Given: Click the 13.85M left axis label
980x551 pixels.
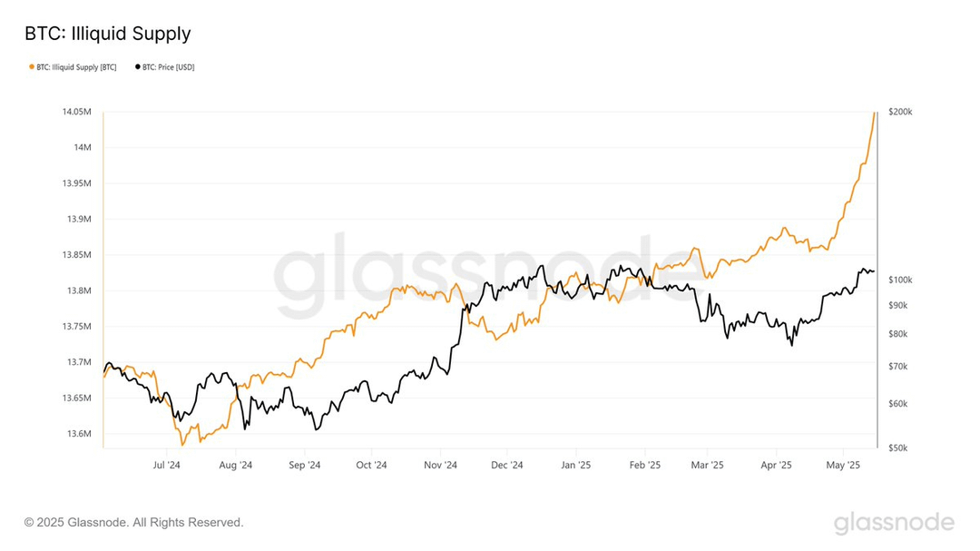Looking at the screenshot, I should 76,255.
